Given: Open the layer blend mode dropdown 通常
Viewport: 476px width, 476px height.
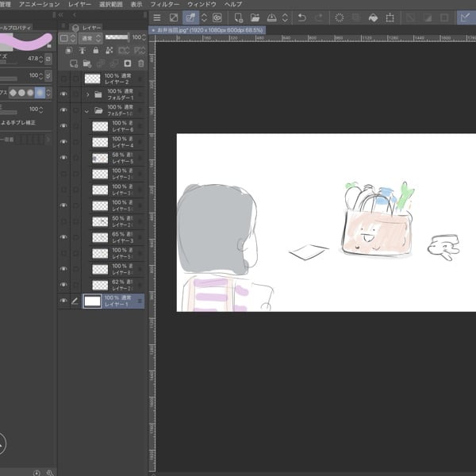Looking at the screenshot, I should pyautogui.click(x=87, y=37).
